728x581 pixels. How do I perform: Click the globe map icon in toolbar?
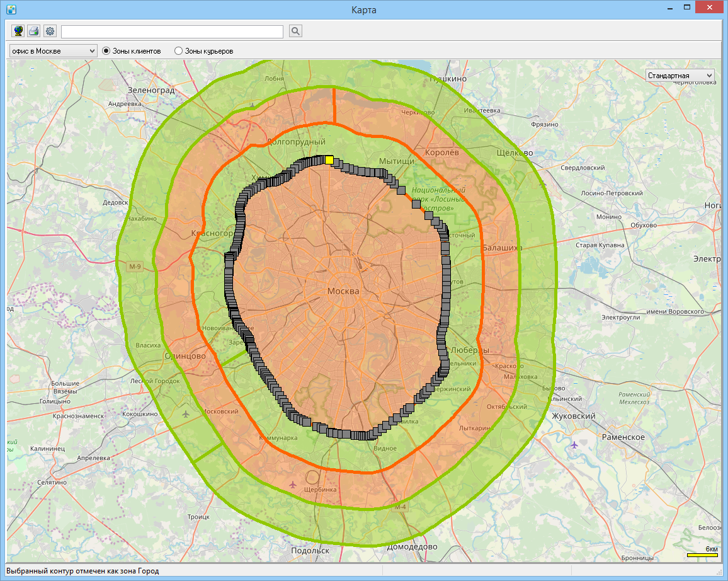(x=18, y=31)
